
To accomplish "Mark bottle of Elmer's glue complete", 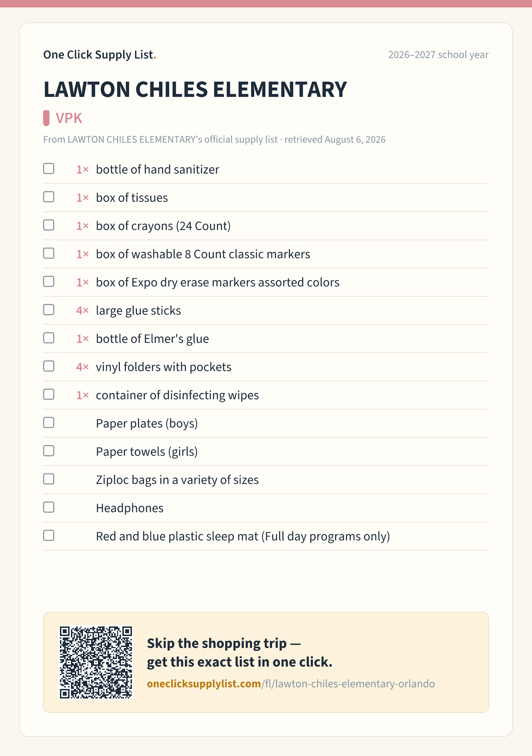I will click(49, 338).
